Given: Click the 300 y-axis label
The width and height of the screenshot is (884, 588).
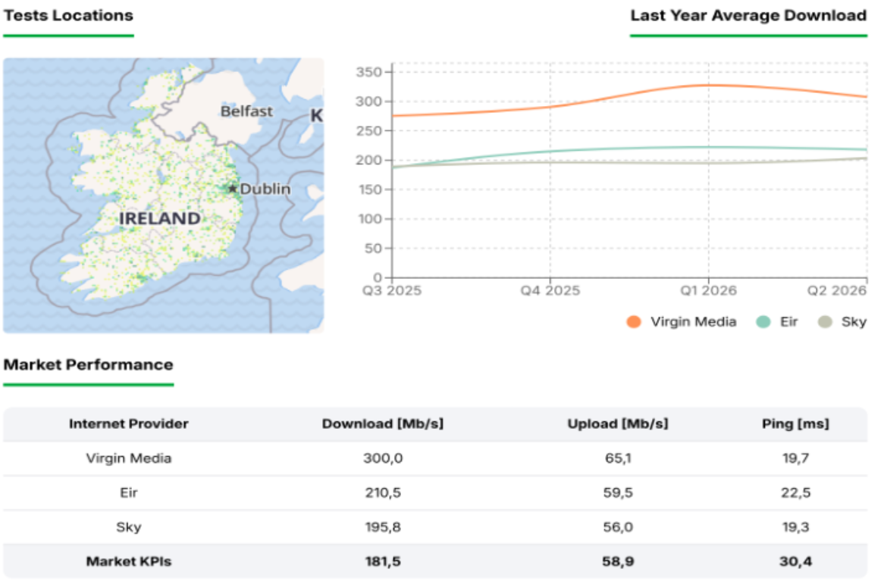Looking at the screenshot, I should click(x=368, y=102).
